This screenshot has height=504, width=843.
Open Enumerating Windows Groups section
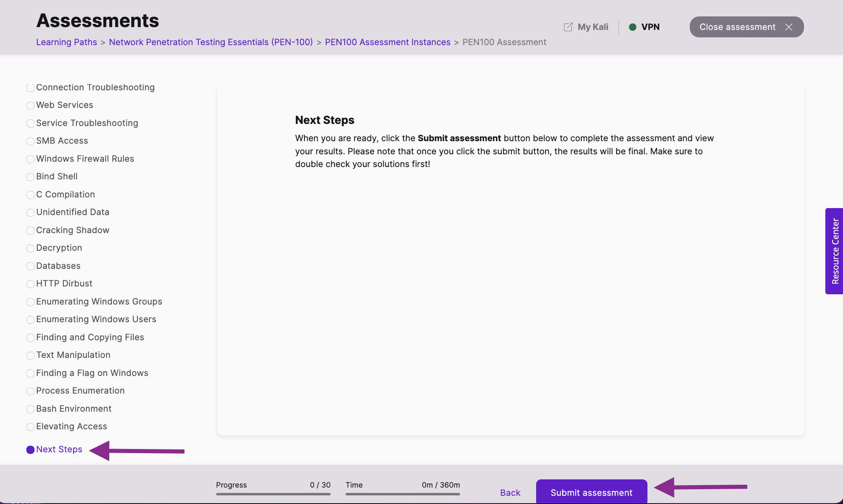point(99,302)
